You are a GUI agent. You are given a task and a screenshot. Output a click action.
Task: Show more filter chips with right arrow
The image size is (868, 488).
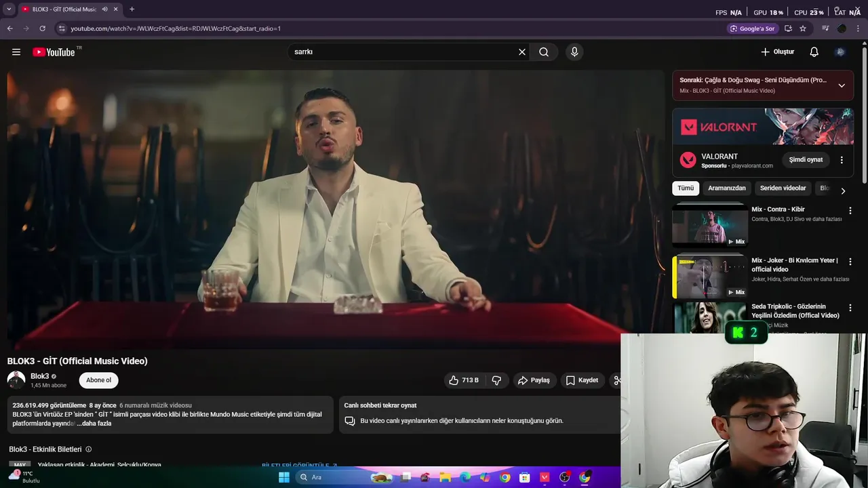coord(843,191)
